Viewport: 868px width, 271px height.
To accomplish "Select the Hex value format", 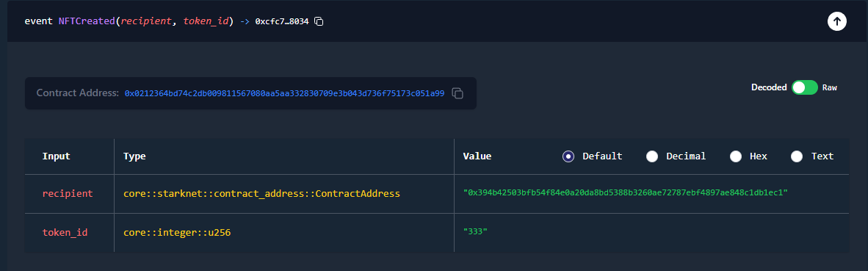I will point(736,156).
